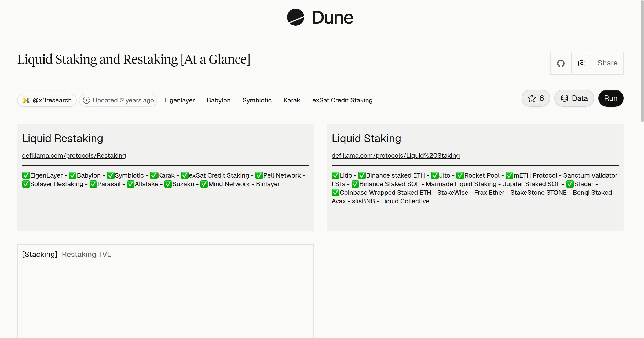Click the [Stacking] Restaking TVL chart title
Screen dimensions: 644x338
coord(67,254)
